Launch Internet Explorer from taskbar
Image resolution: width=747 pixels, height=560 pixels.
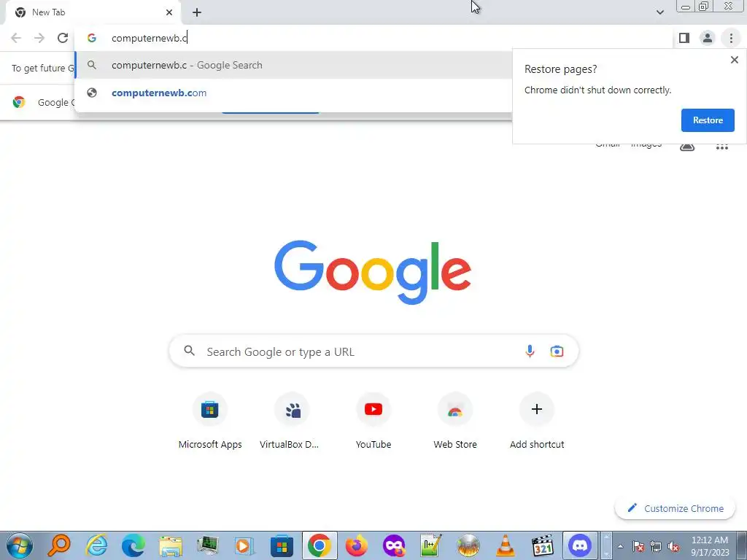tap(97, 545)
